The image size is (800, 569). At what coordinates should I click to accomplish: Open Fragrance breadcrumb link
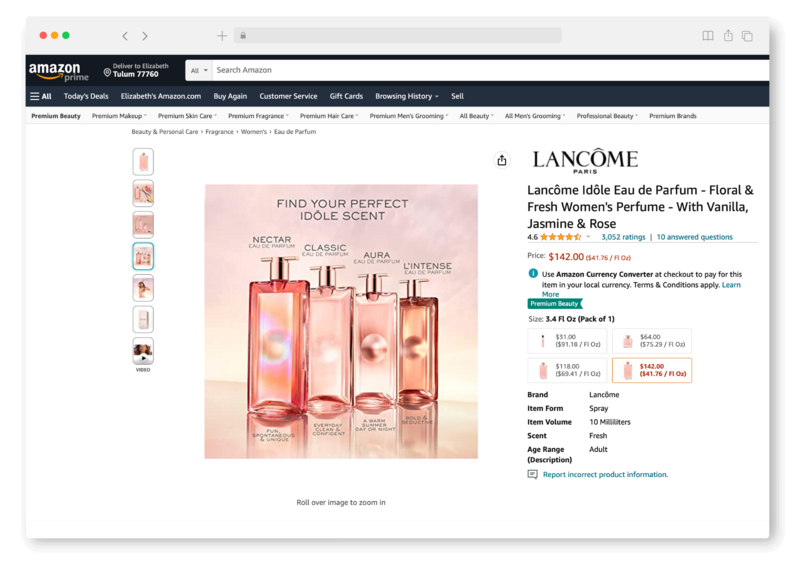click(219, 132)
